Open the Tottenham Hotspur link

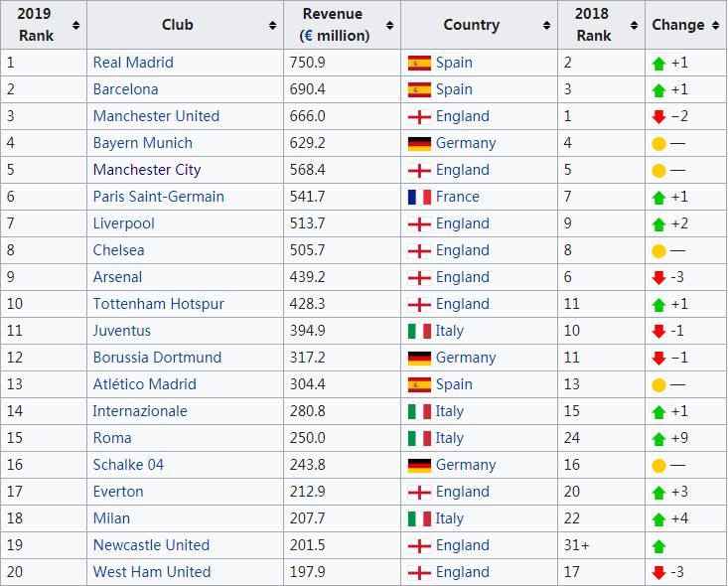coord(158,304)
